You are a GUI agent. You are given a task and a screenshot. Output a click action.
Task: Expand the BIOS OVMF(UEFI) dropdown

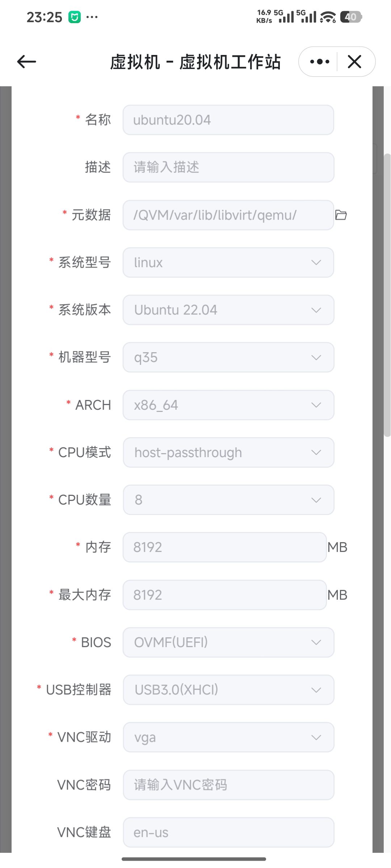coord(228,642)
